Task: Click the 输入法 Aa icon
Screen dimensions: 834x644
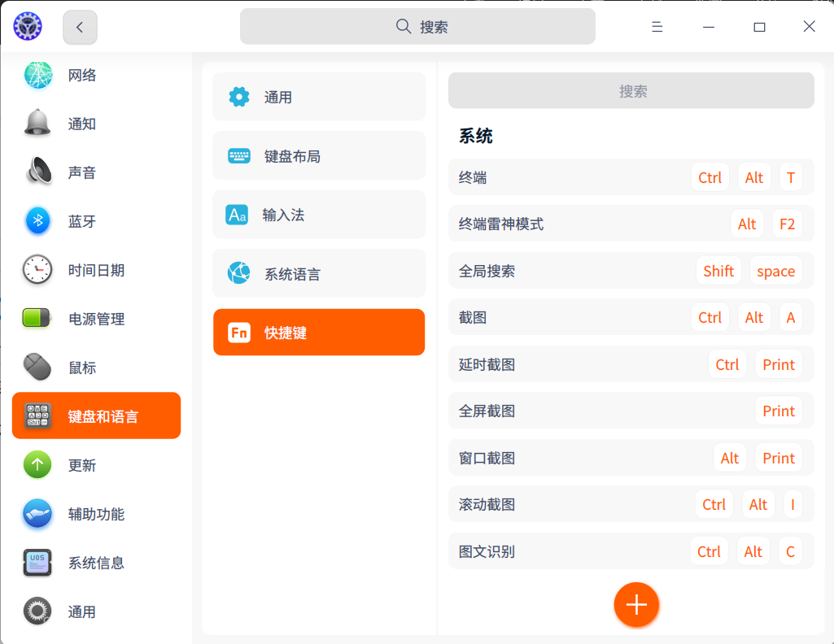Action: tap(237, 215)
